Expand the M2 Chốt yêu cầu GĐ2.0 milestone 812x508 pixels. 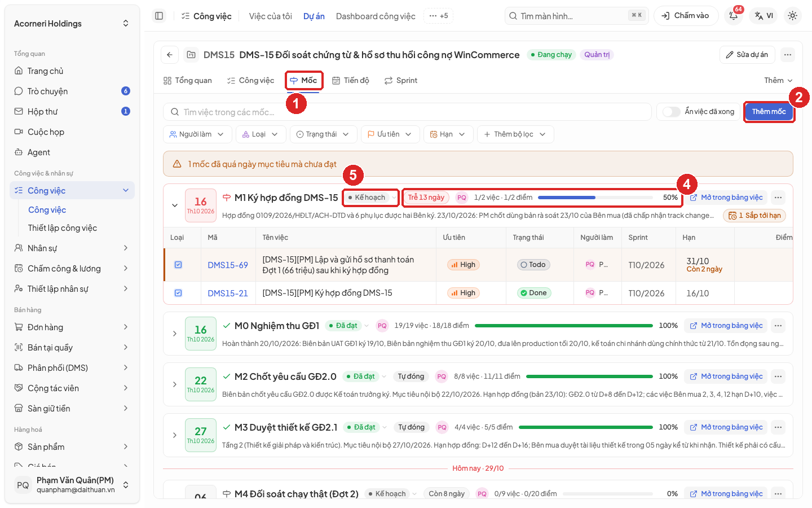click(175, 384)
